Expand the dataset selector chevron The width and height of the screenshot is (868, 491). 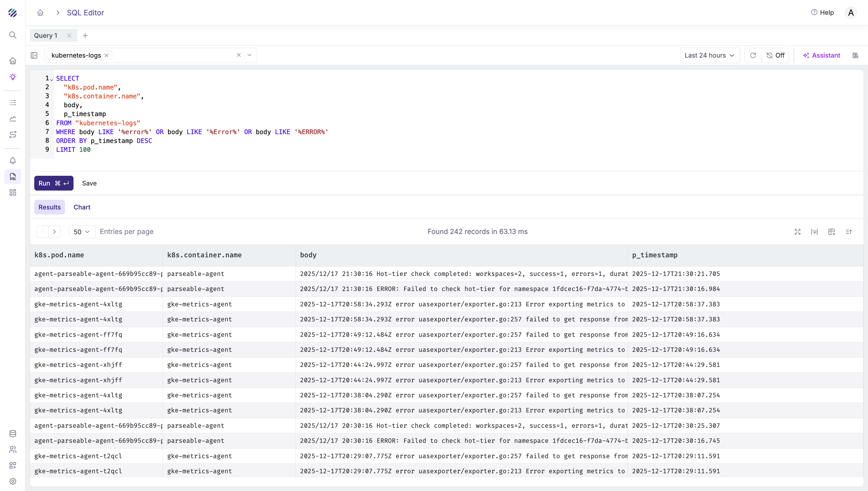pos(249,55)
